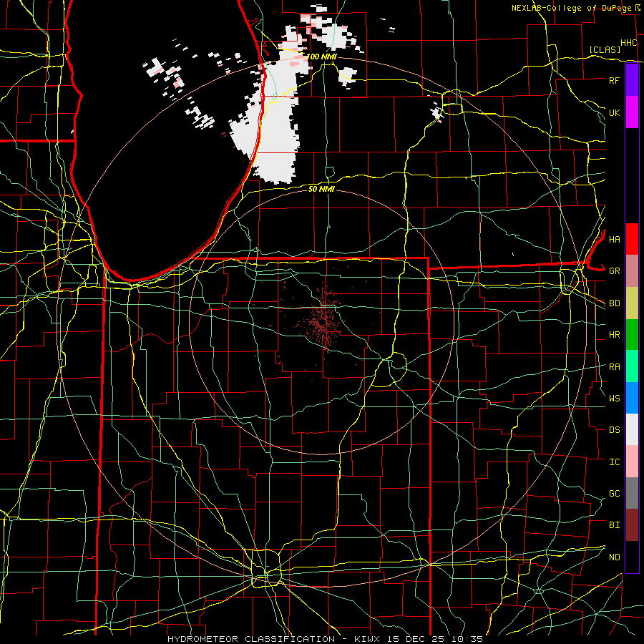Click the "50 NMI" range ring label
This screenshot has height=644, width=644.
(x=321, y=189)
